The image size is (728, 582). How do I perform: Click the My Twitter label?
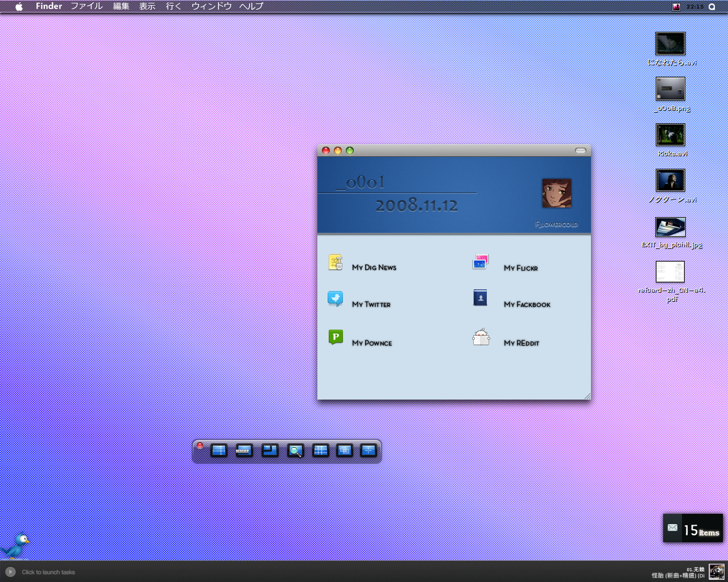pos(371,304)
